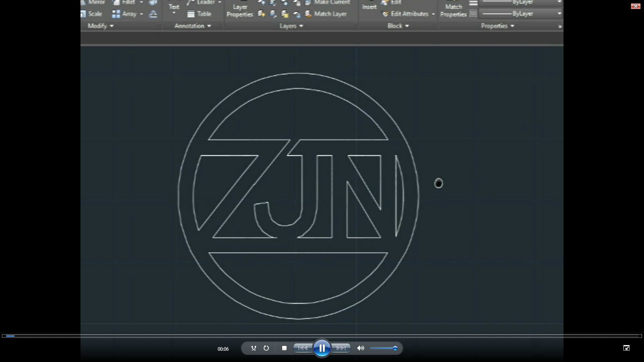Enable repeat playback mode
This screenshot has width=644, height=362.
pos(266,348)
